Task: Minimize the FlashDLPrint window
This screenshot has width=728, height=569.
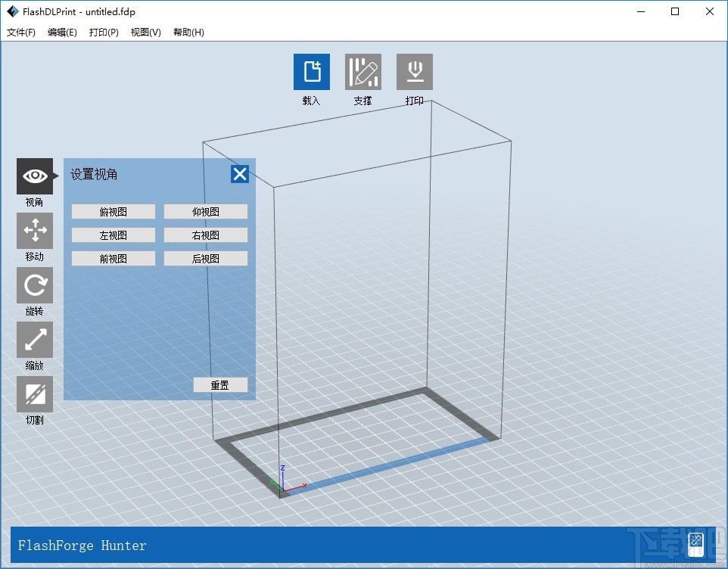Action: point(641,11)
